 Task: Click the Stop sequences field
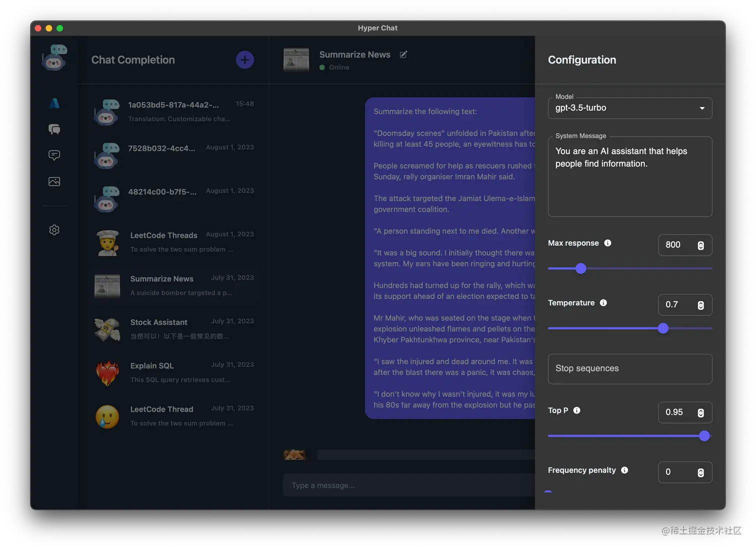click(x=630, y=369)
